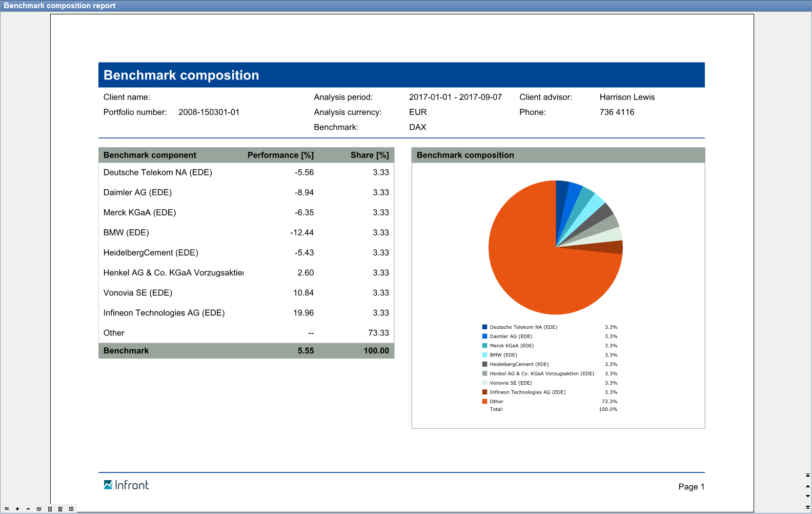This screenshot has width=812, height=514.
Task: Switch to the nine-page thumbnail grid view
Action: pyautogui.click(x=71, y=509)
